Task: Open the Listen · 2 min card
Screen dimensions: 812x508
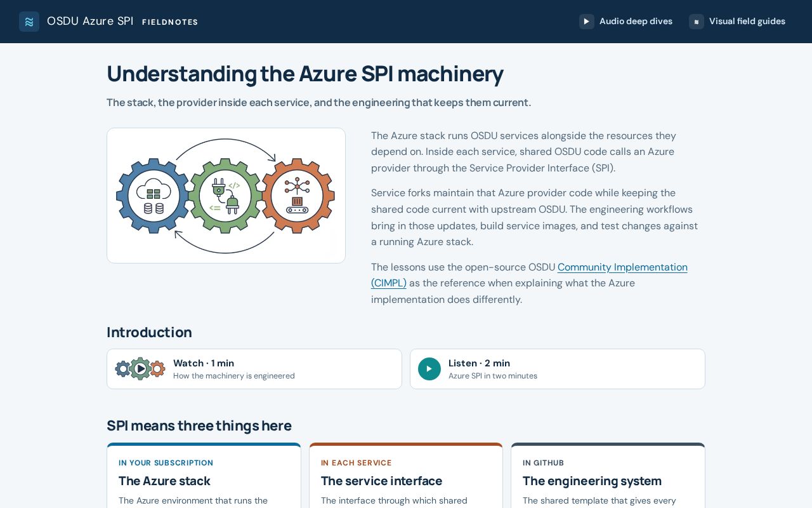Action: point(558,369)
